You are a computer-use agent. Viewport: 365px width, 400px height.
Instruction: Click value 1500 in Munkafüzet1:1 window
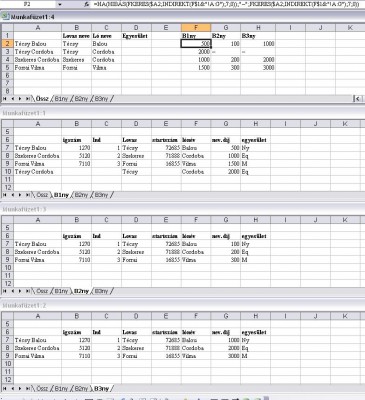(226, 164)
